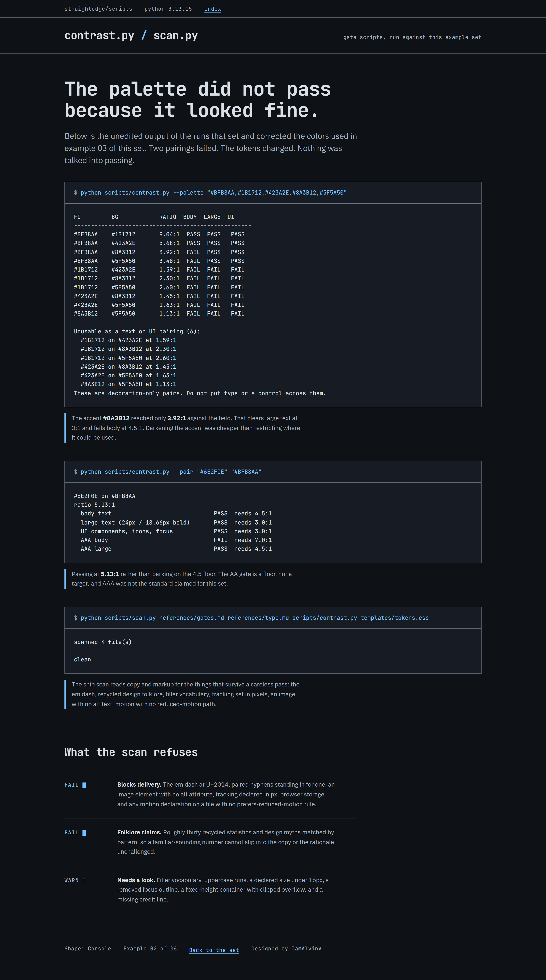Click the 'Needs a look.' bold label
Viewport: 546px width, 980px height.
(x=136, y=880)
